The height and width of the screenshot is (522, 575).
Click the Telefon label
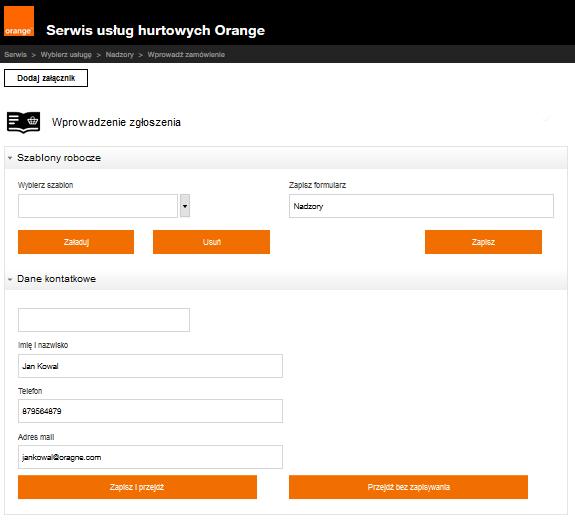tap(30, 391)
